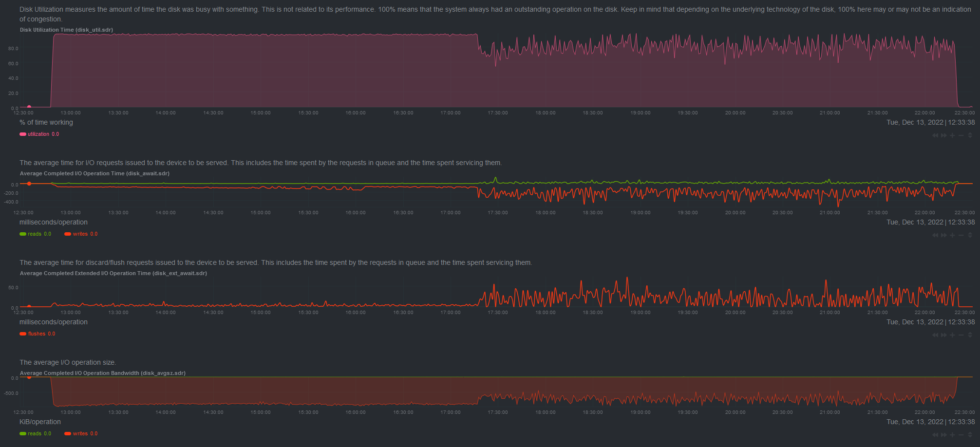Toggle writes dimension under milliseconds/operation

(81, 234)
